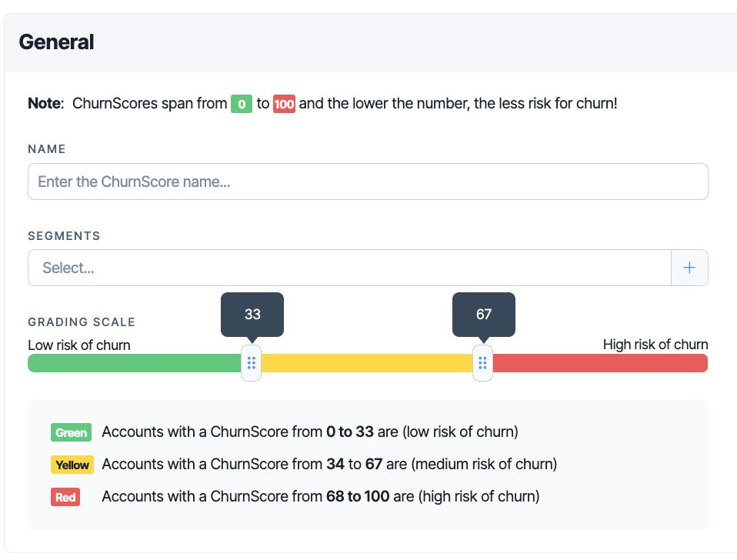The height and width of the screenshot is (560, 737).
Task: Click the yellow section of grading bar
Action: (x=367, y=363)
